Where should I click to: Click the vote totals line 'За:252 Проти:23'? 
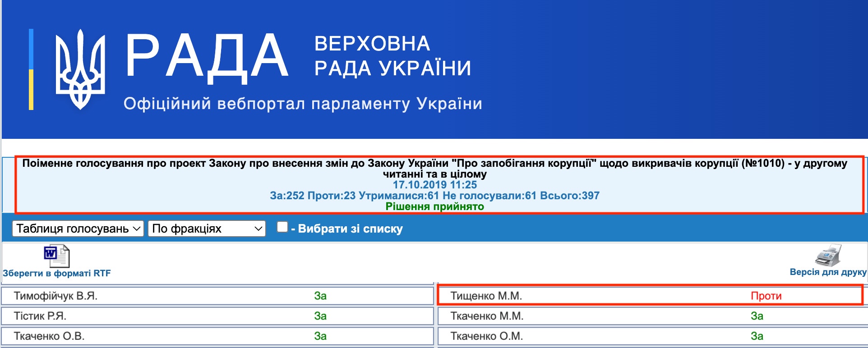(x=434, y=196)
